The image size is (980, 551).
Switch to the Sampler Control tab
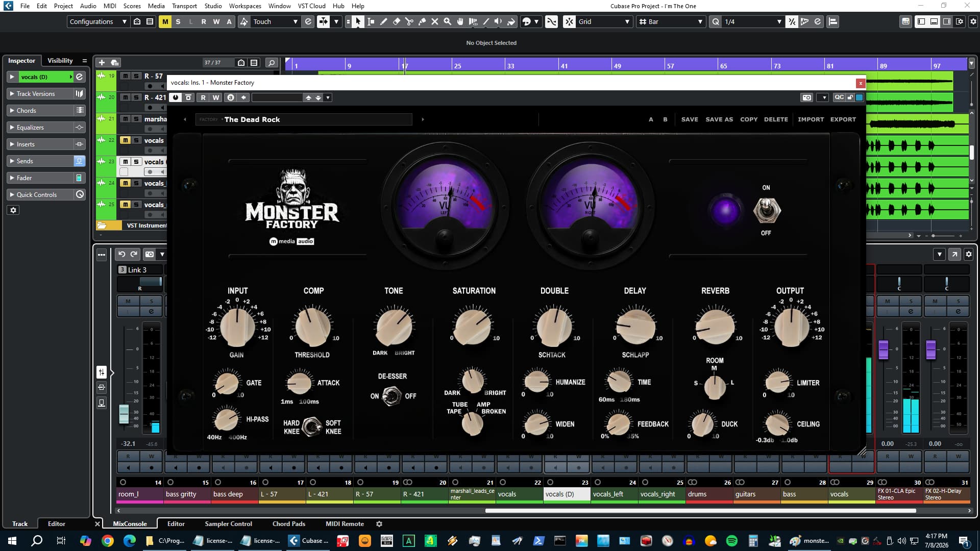coord(228,524)
